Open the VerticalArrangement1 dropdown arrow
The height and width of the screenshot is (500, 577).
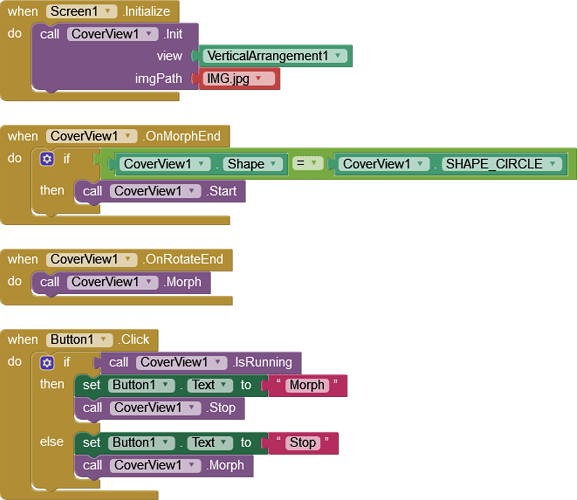338,56
